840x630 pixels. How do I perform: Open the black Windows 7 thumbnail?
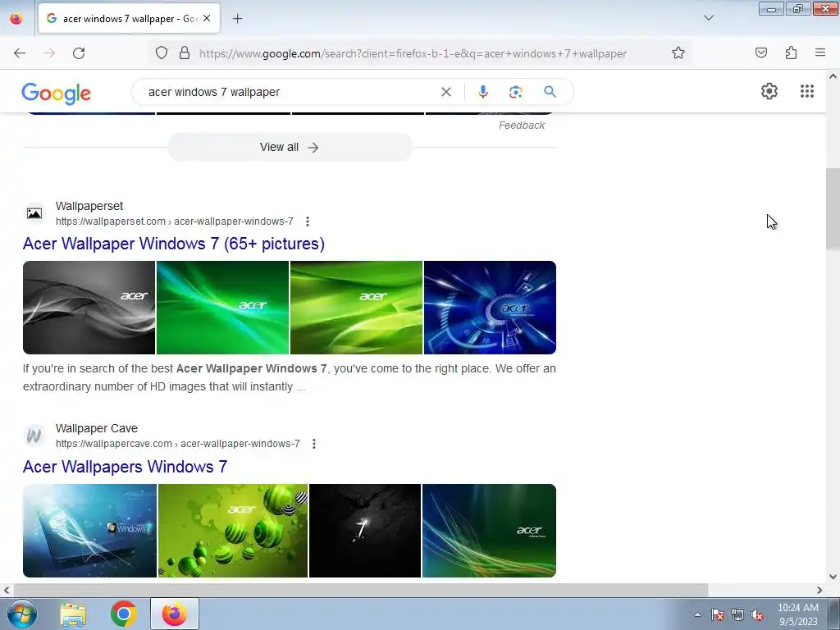(365, 531)
